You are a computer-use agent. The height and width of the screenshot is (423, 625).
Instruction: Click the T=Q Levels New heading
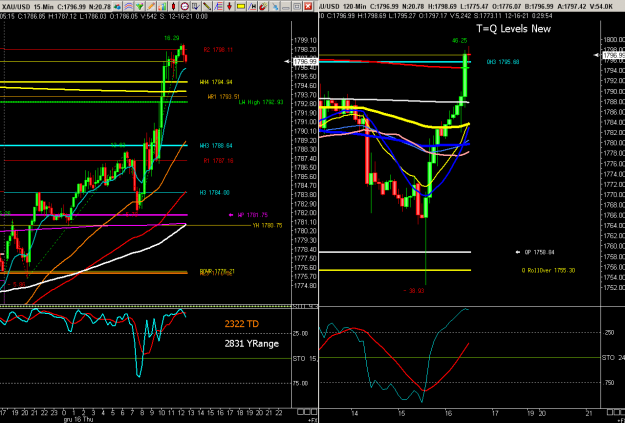pos(514,28)
